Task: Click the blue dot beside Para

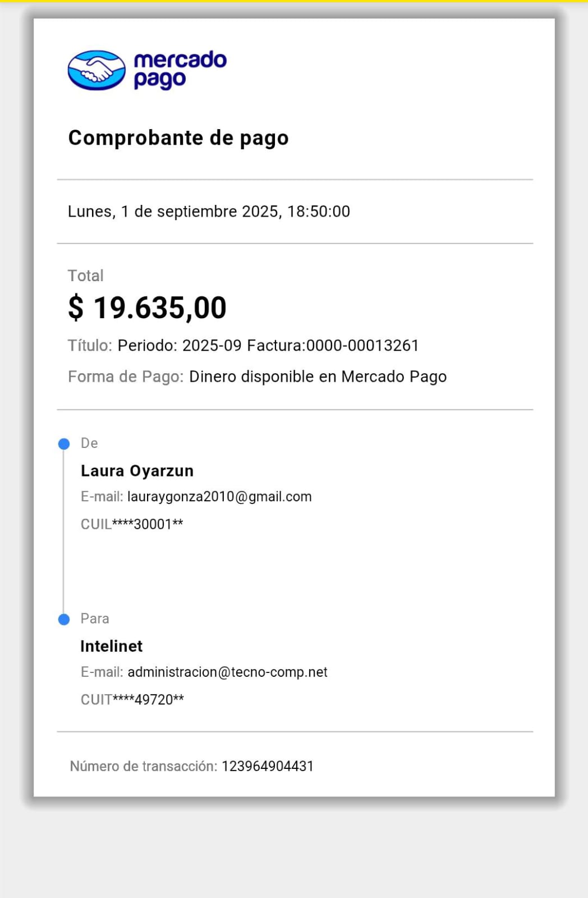Action: (x=64, y=619)
